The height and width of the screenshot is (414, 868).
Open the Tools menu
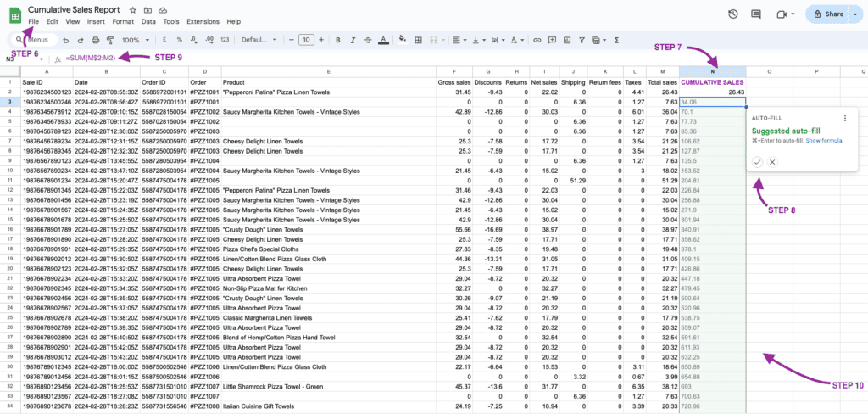coord(171,21)
